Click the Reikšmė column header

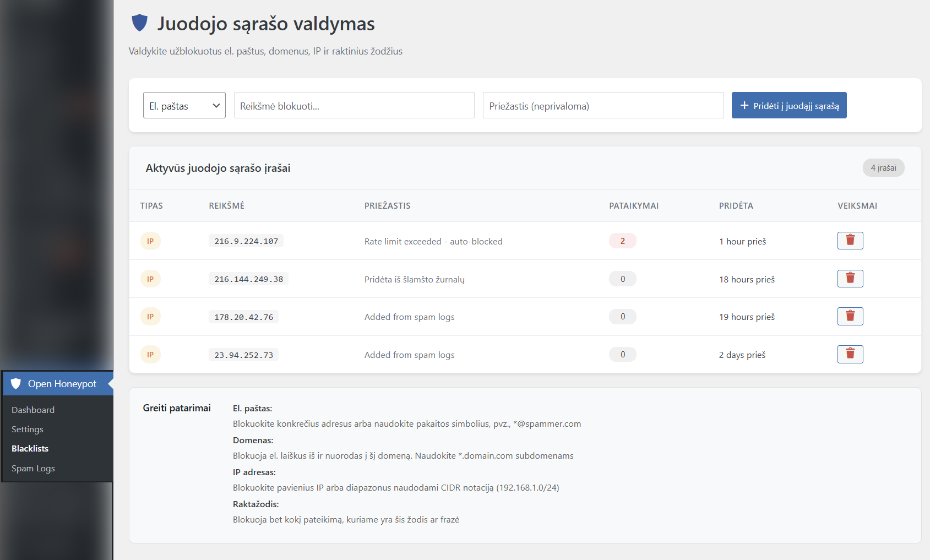click(226, 206)
